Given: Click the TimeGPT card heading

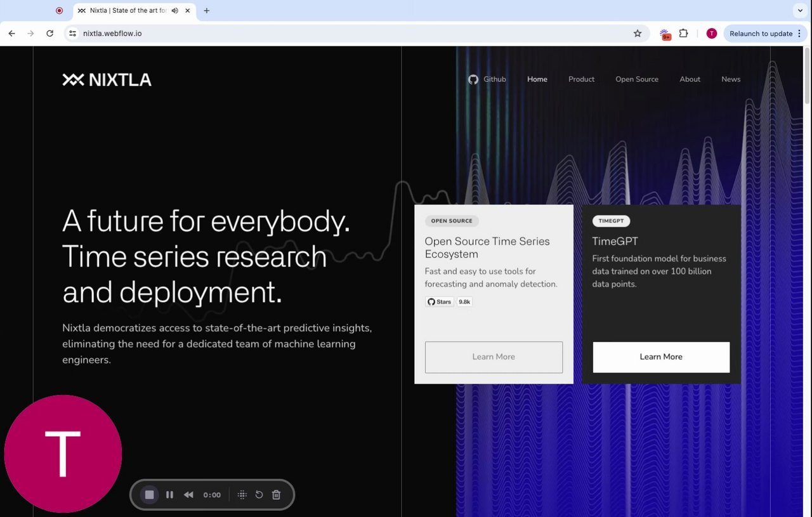Looking at the screenshot, I should (615, 241).
